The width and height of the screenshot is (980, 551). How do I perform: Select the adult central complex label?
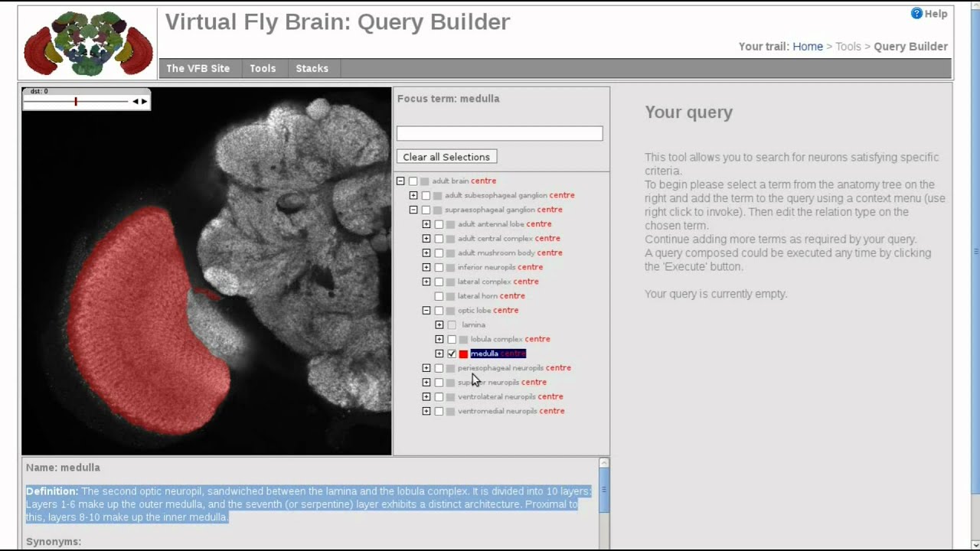point(495,239)
